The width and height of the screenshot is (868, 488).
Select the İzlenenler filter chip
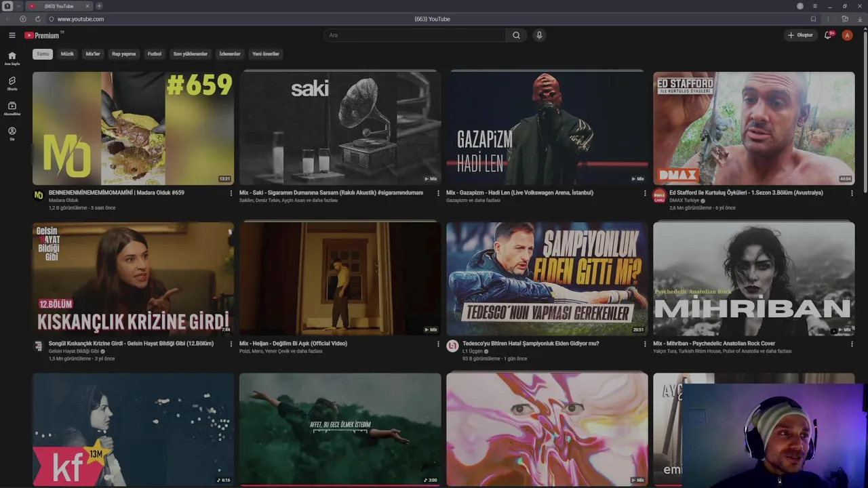tap(230, 54)
